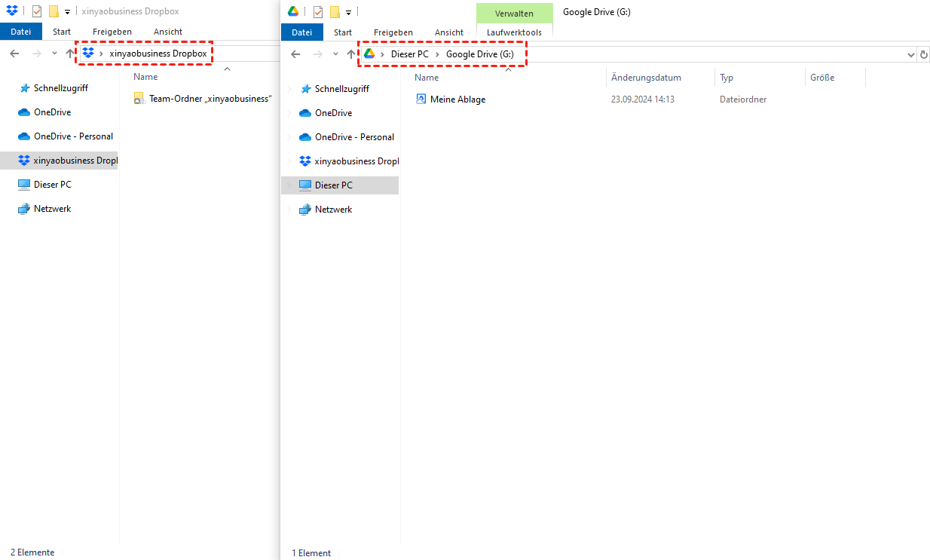Click the chevron between Dieser PC and Google Drive (G:)
The image size is (930, 560).
438,54
